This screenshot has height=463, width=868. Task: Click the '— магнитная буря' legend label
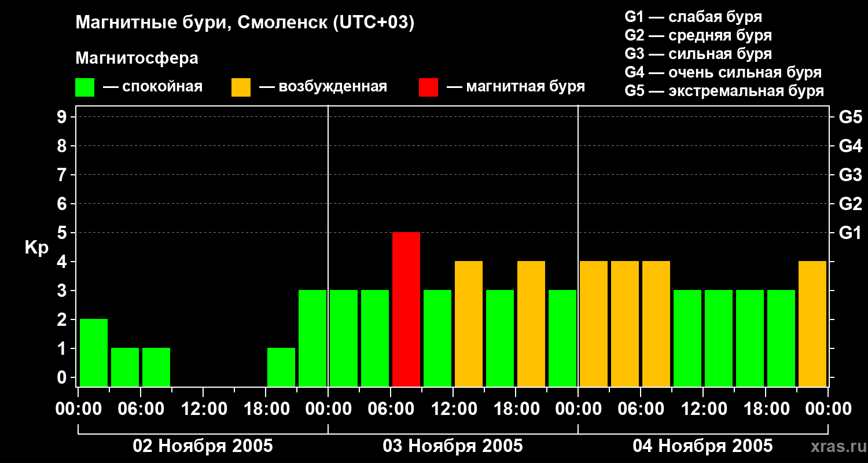click(x=516, y=87)
